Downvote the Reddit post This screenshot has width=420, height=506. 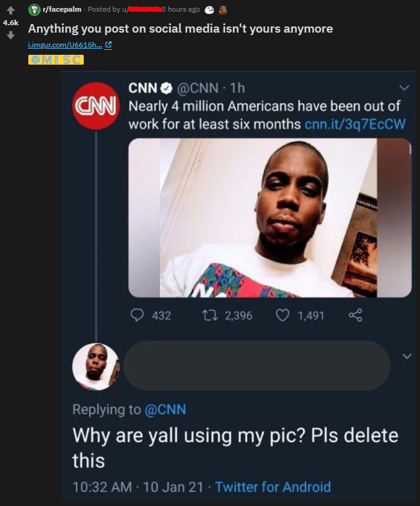(9, 36)
